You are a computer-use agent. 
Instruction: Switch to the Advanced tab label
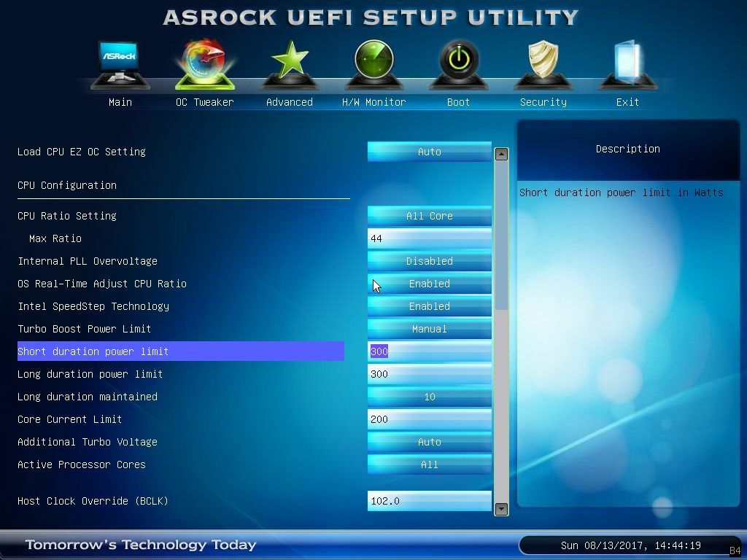point(289,102)
